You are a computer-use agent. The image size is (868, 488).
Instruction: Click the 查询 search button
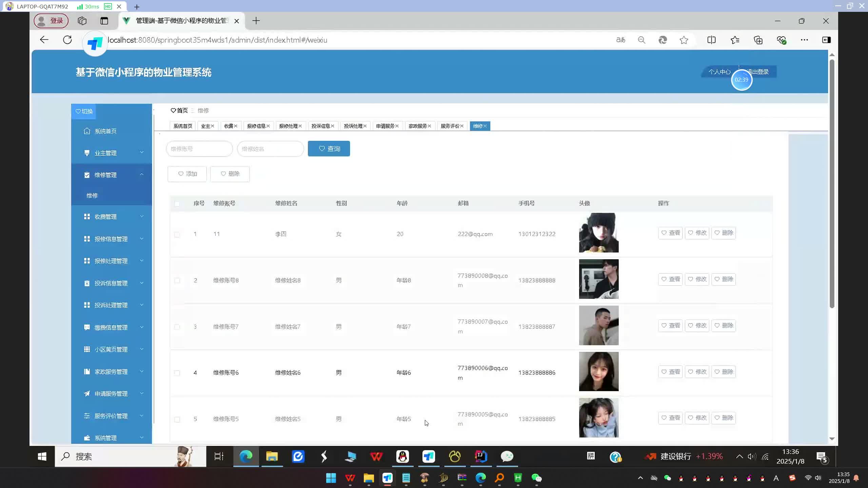329,149
